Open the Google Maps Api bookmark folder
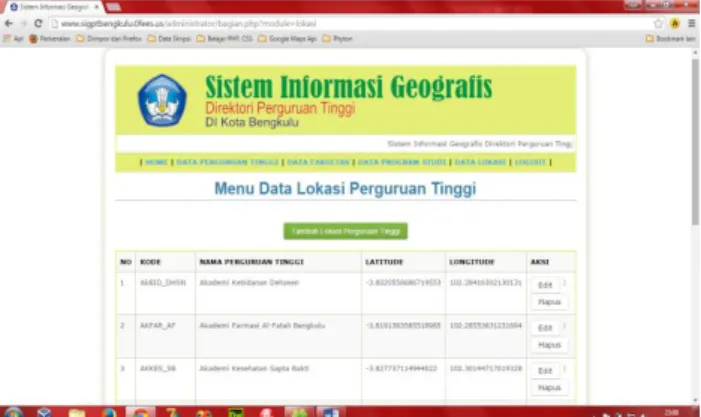Image resolution: width=701 pixels, height=417 pixels. 287,39
